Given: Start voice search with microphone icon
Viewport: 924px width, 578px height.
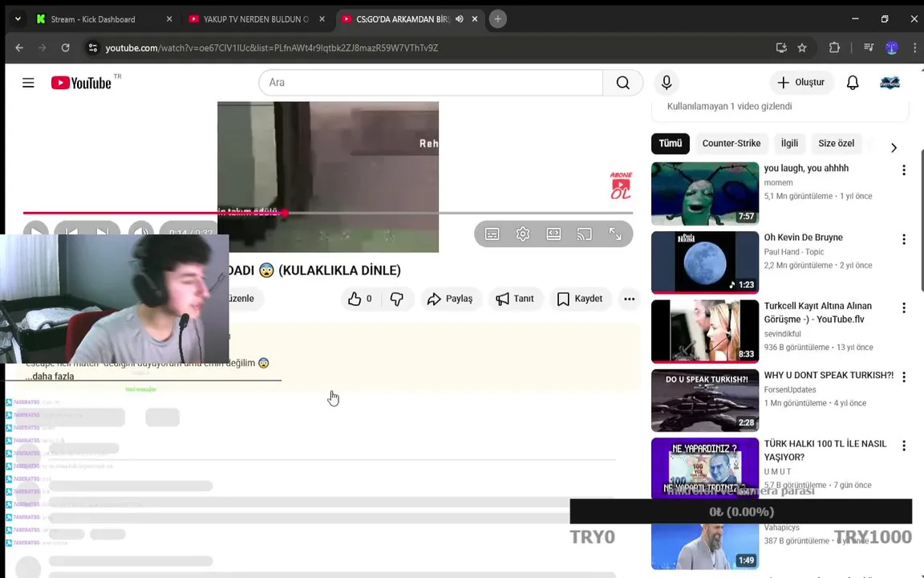Looking at the screenshot, I should tap(667, 83).
